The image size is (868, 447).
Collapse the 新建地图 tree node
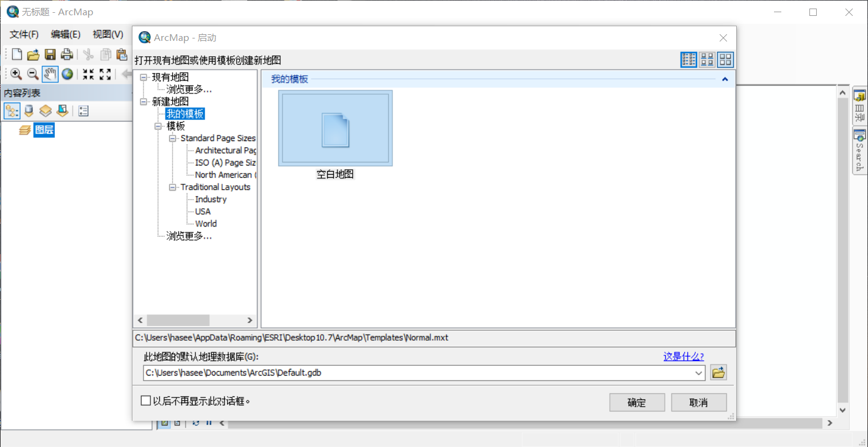(x=143, y=101)
